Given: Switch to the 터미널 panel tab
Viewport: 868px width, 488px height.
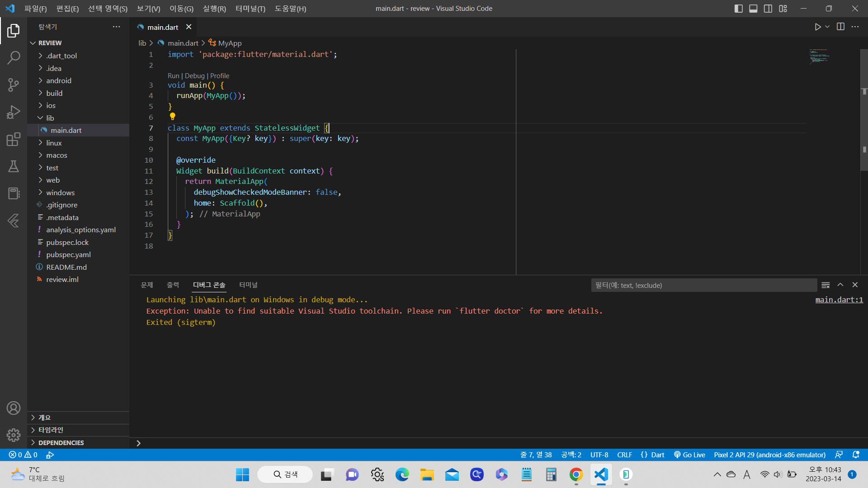Looking at the screenshot, I should coord(248,285).
